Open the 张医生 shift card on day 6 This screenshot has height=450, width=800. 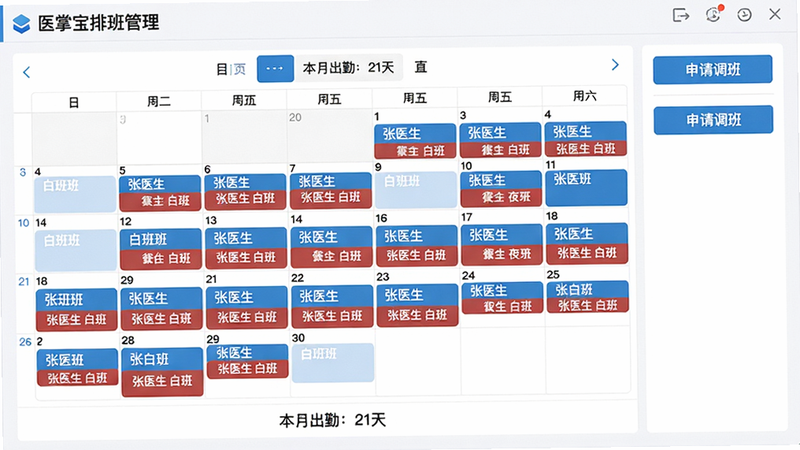245,191
